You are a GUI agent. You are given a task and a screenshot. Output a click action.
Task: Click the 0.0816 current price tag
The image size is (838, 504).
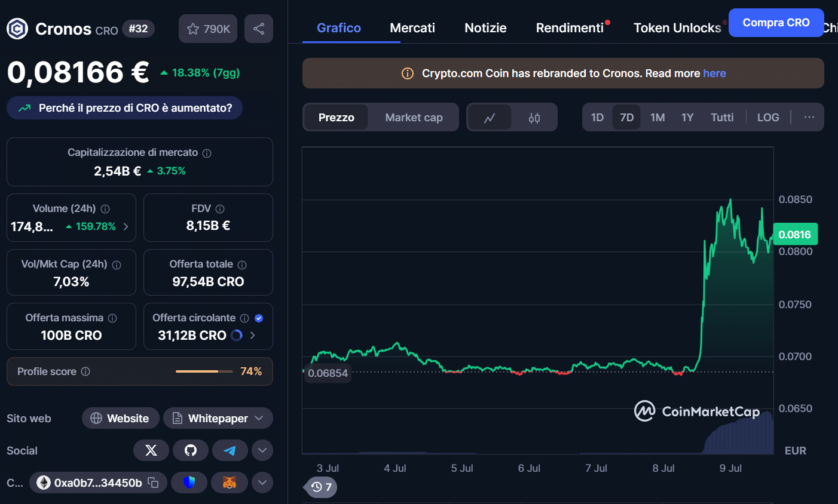coord(795,234)
